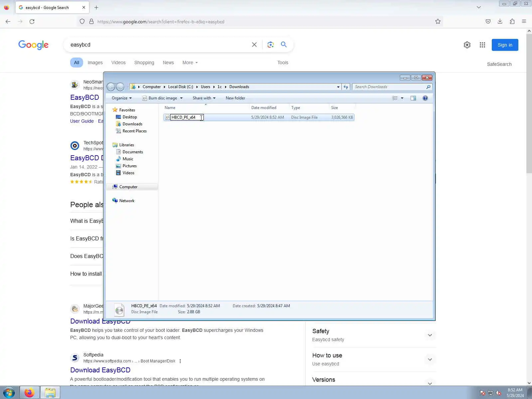This screenshot has width=532, height=399.
Task: Open Firefox extensions puzzle icon
Action: [x=512, y=22]
